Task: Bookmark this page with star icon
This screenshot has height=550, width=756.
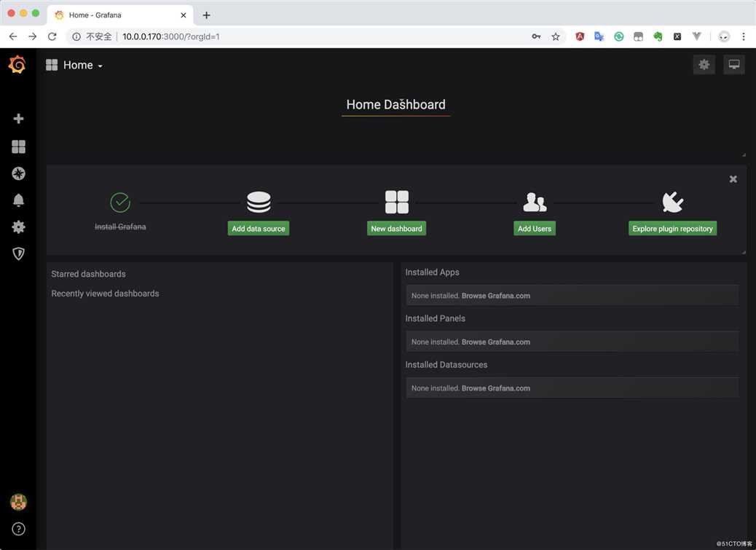Action: [556, 36]
